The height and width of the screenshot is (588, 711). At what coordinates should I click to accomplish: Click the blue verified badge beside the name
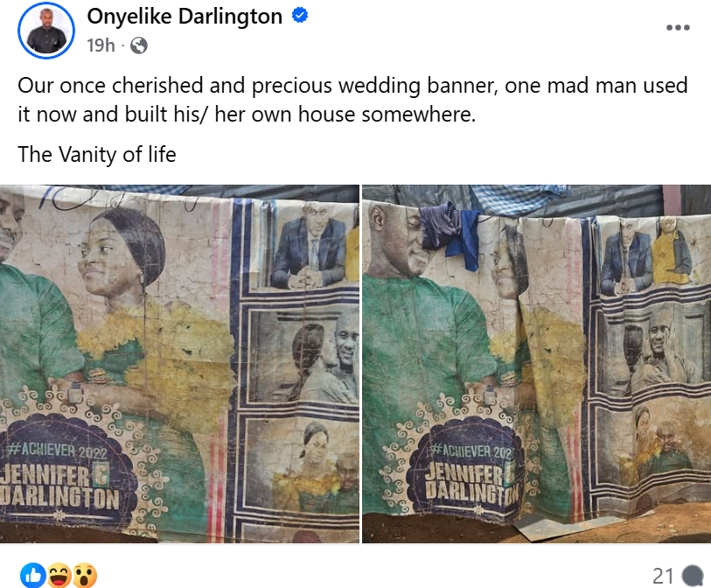300,16
